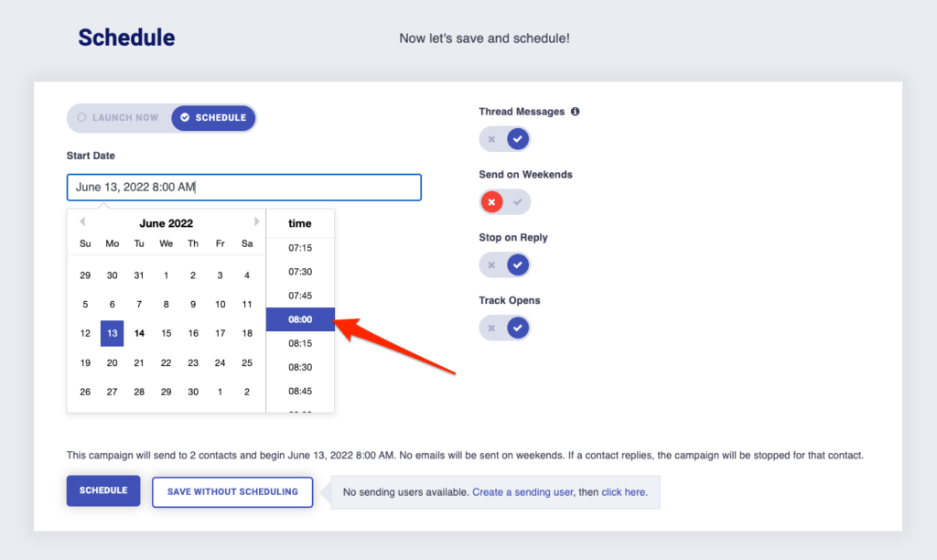The width and height of the screenshot is (937, 560).
Task: Select June 6 in the calendar
Action: [x=112, y=304]
